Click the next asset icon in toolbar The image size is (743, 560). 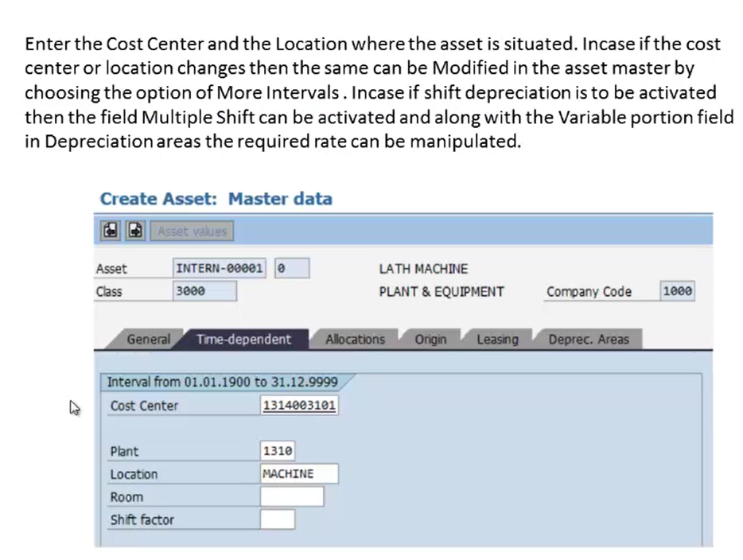(135, 231)
